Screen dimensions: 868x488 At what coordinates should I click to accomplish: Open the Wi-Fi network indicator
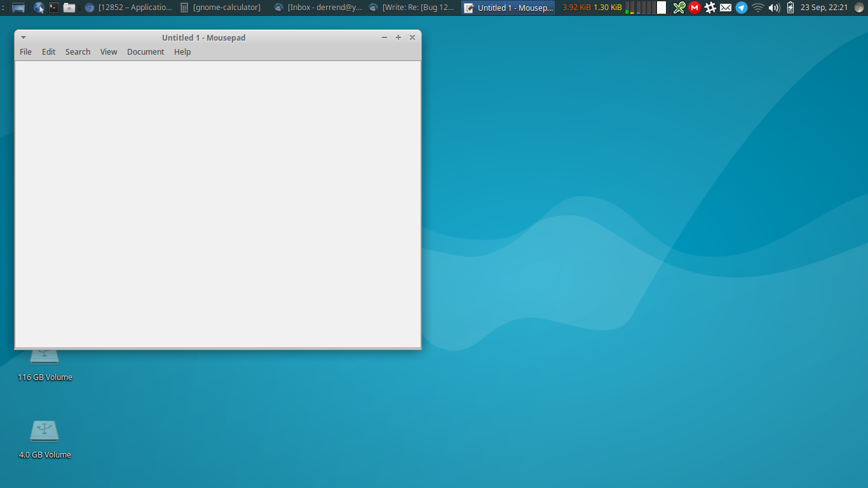(x=757, y=8)
